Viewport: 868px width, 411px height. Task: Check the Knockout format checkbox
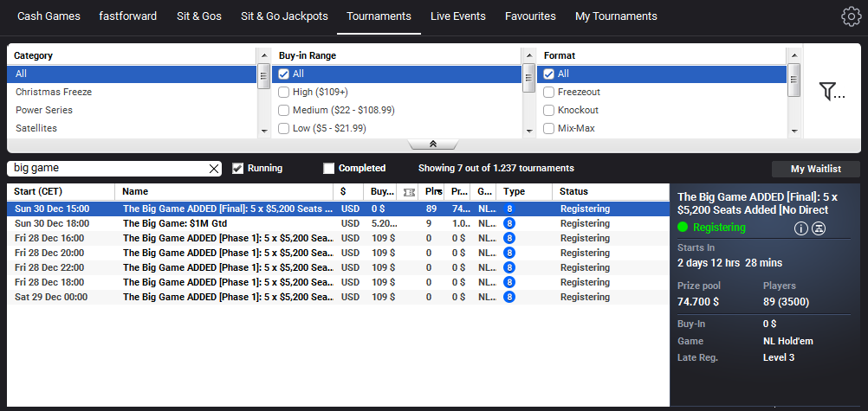(x=549, y=110)
